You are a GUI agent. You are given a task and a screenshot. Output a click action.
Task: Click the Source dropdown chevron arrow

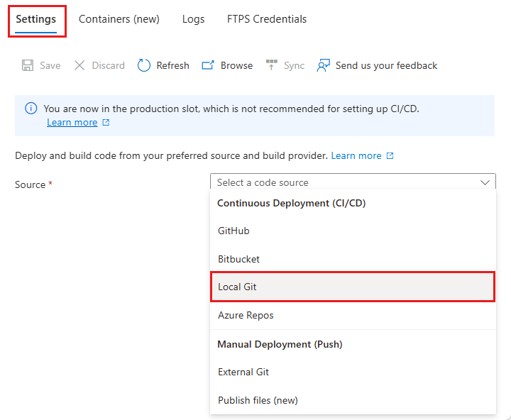[485, 182]
